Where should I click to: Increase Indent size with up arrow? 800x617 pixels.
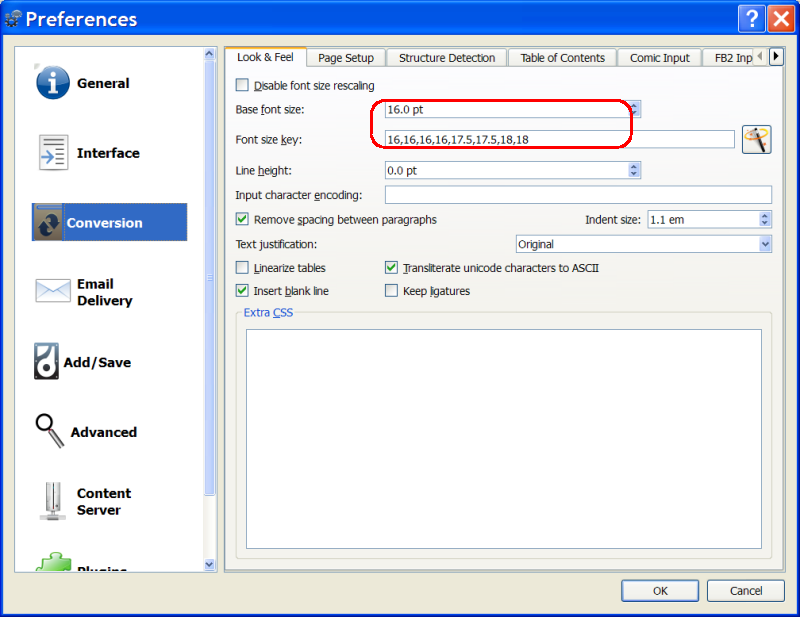[764, 215]
